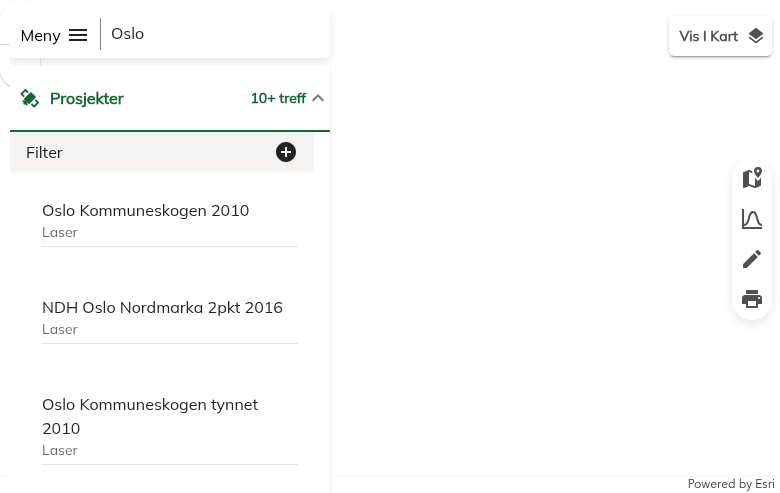Select the pencil draw tool
This screenshot has width=780, height=493.
[752, 259]
